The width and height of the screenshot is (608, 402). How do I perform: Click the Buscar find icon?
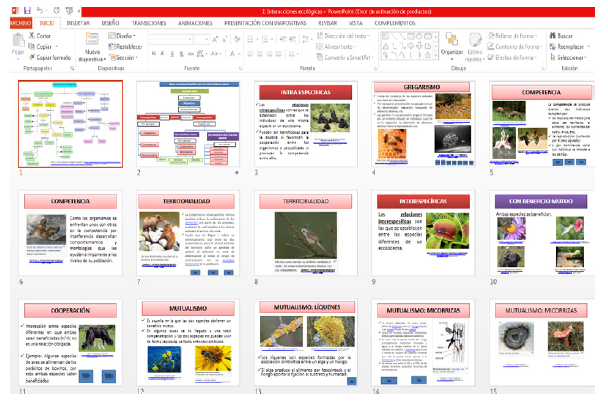554,35
